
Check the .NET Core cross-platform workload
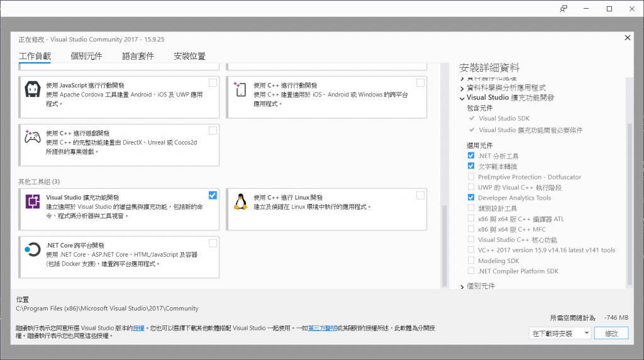click(213, 244)
